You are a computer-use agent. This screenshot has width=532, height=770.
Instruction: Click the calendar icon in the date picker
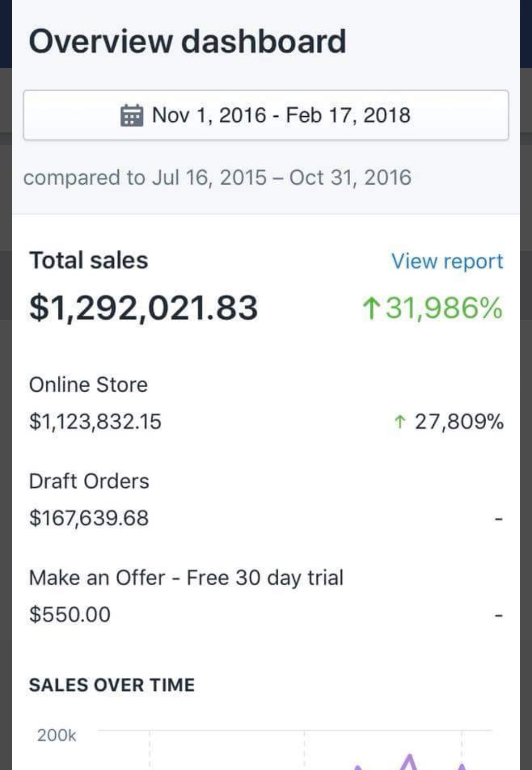tap(132, 116)
